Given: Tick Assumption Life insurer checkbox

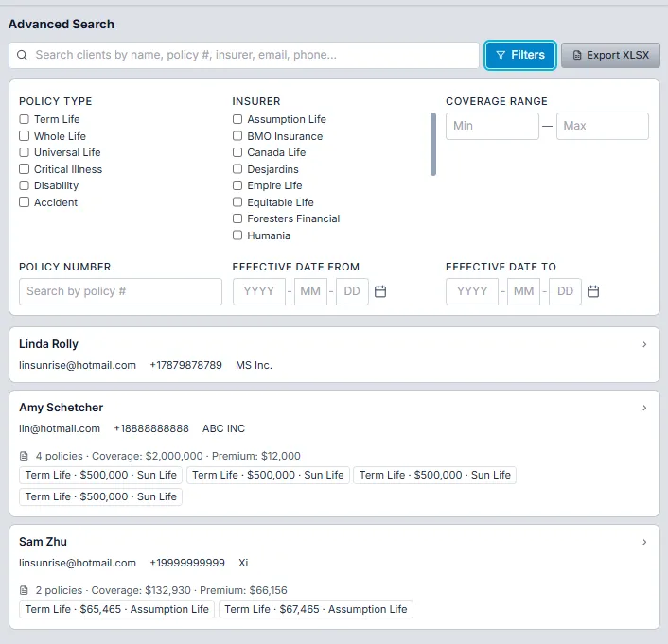Looking at the screenshot, I should point(237,119).
